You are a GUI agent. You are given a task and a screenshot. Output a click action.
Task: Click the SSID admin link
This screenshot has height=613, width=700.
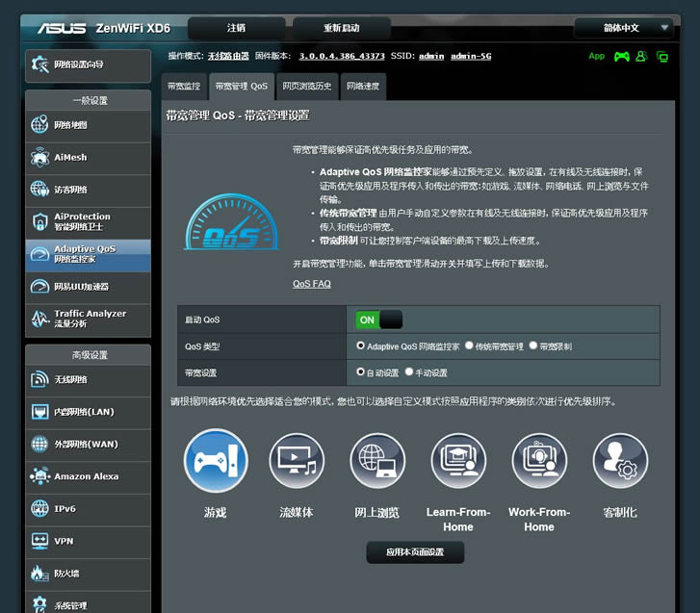tap(431, 56)
